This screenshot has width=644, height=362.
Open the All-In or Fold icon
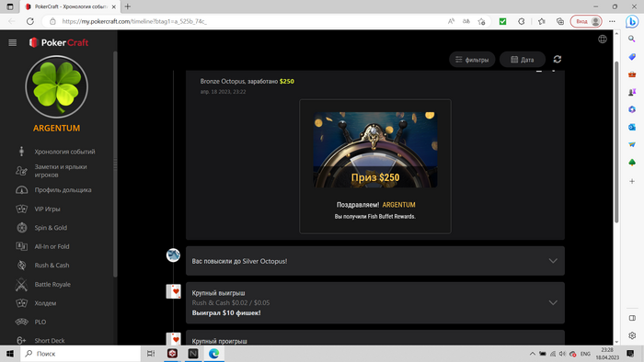21,246
